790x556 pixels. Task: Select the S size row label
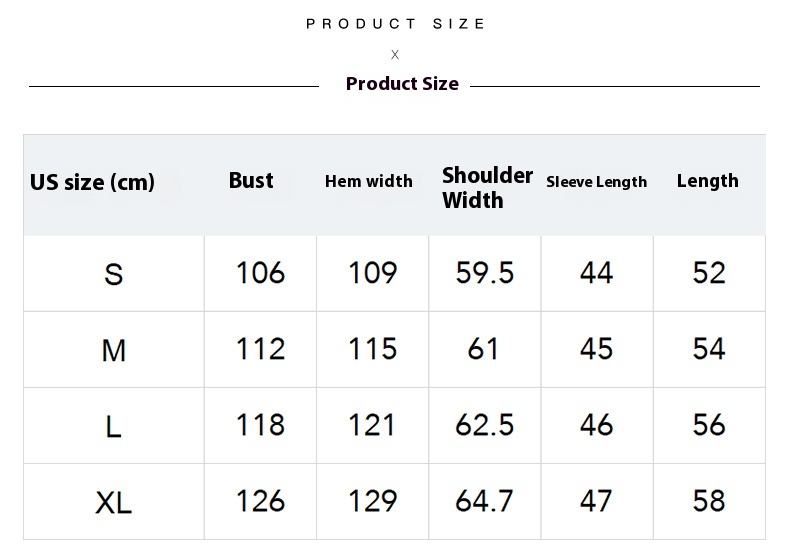pyautogui.click(x=114, y=274)
